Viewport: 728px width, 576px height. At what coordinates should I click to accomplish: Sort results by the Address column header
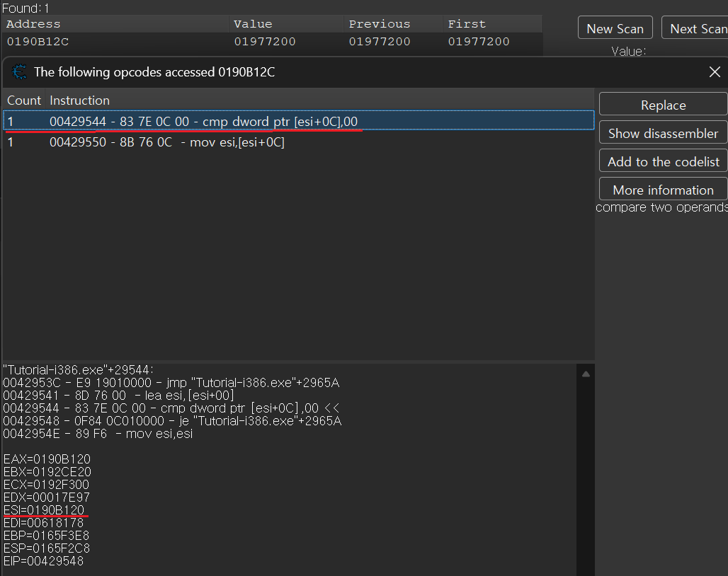click(x=33, y=24)
